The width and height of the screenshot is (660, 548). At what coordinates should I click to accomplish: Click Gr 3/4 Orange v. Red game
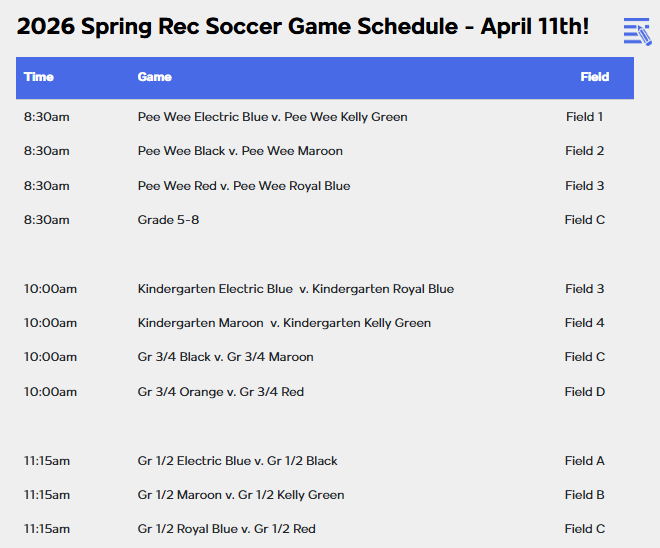[220, 392]
